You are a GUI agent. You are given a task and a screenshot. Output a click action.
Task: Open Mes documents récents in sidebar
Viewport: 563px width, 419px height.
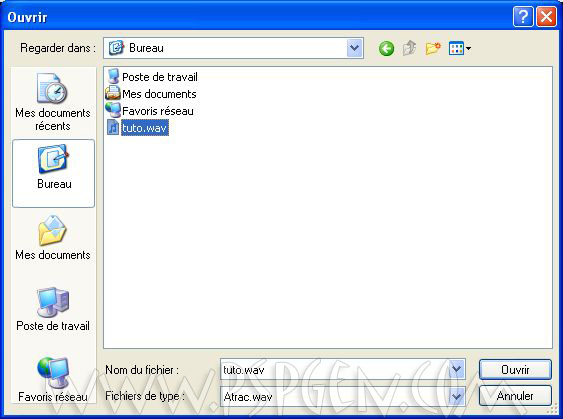click(x=53, y=102)
